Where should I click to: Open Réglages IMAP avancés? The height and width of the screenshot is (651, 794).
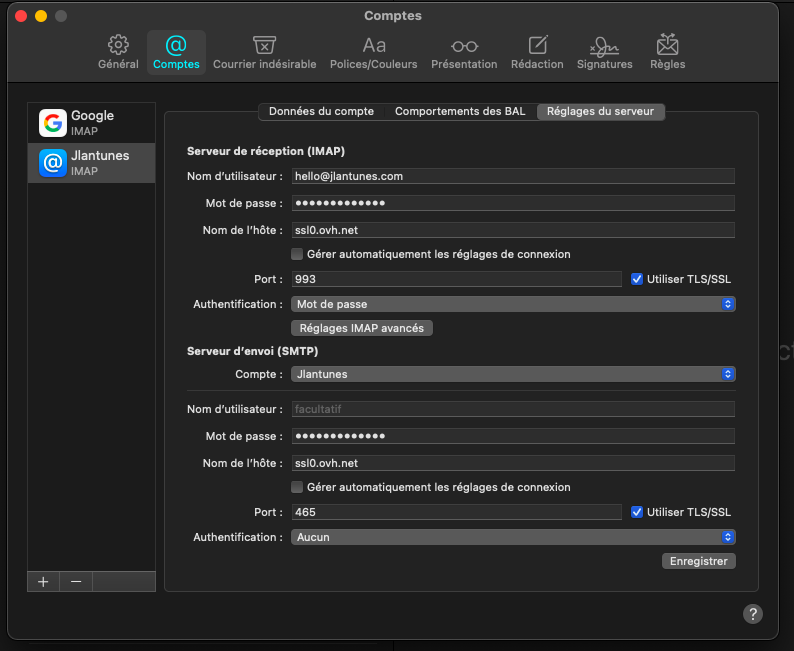[361, 328]
